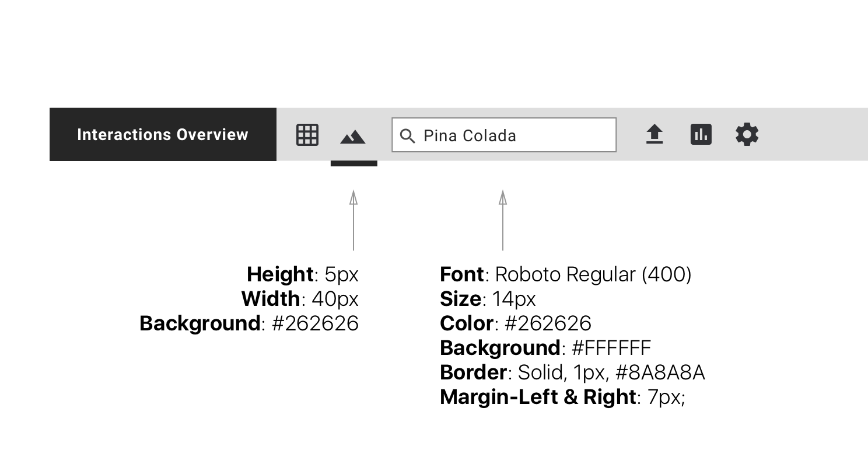Switch to grid view icon
The height and width of the screenshot is (474, 868).
coord(307,135)
